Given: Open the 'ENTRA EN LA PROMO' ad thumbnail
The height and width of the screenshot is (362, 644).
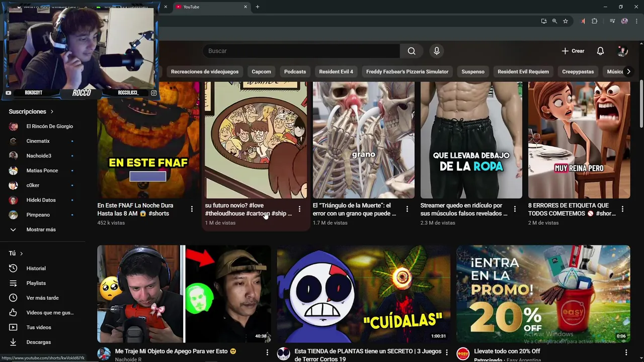Looking at the screenshot, I should click(x=543, y=294).
